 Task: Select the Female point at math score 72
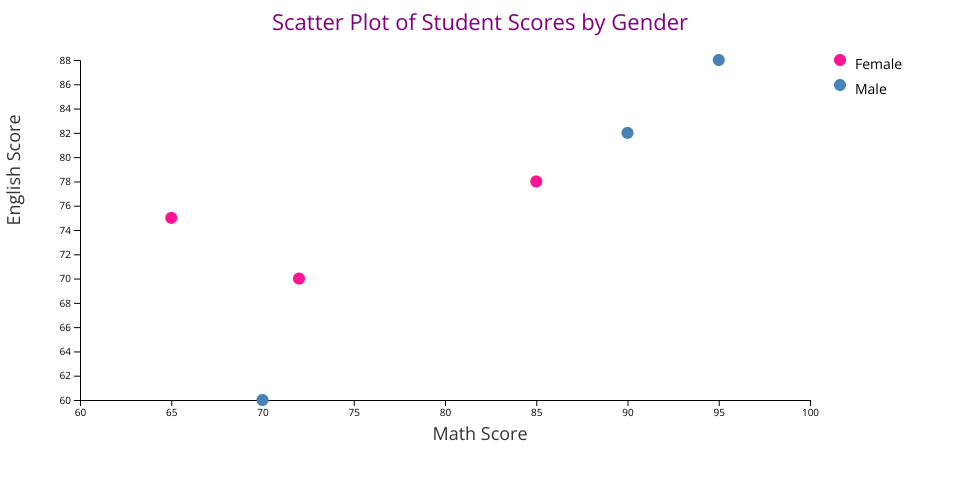(x=299, y=279)
